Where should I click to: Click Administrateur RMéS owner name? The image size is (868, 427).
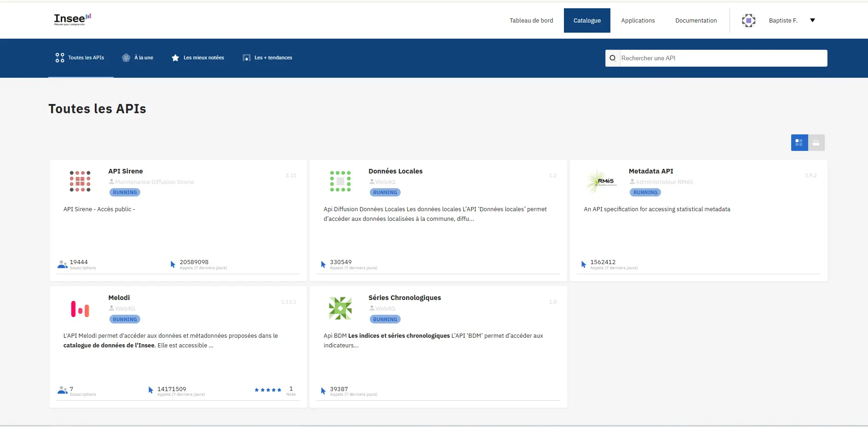(664, 182)
